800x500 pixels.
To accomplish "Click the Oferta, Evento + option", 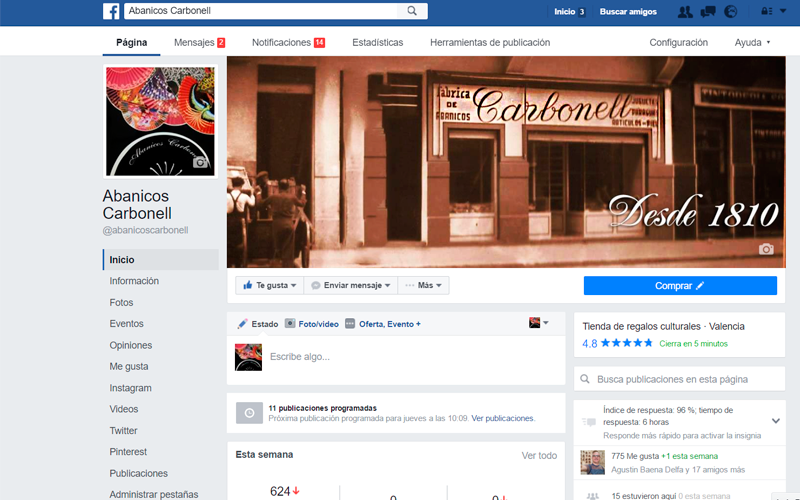I will (x=383, y=324).
